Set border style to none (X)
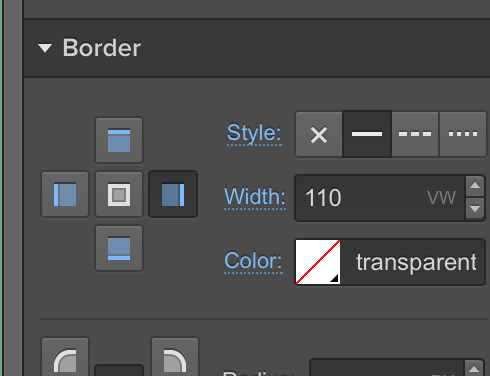 [319, 134]
